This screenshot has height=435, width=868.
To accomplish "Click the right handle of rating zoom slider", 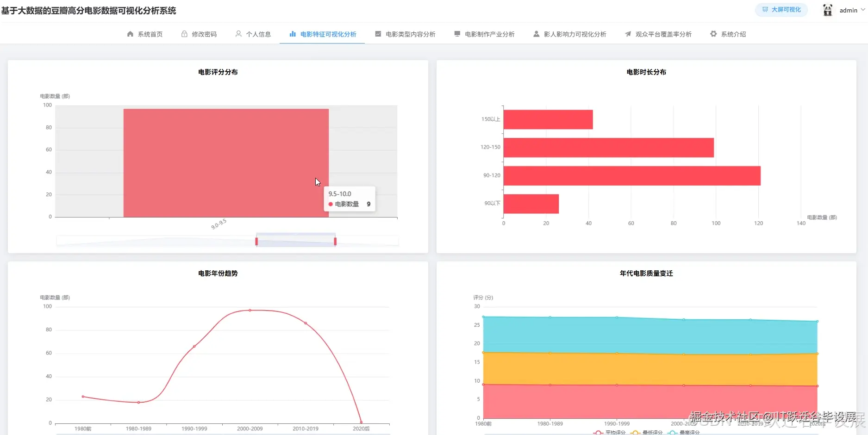I will (x=335, y=241).
